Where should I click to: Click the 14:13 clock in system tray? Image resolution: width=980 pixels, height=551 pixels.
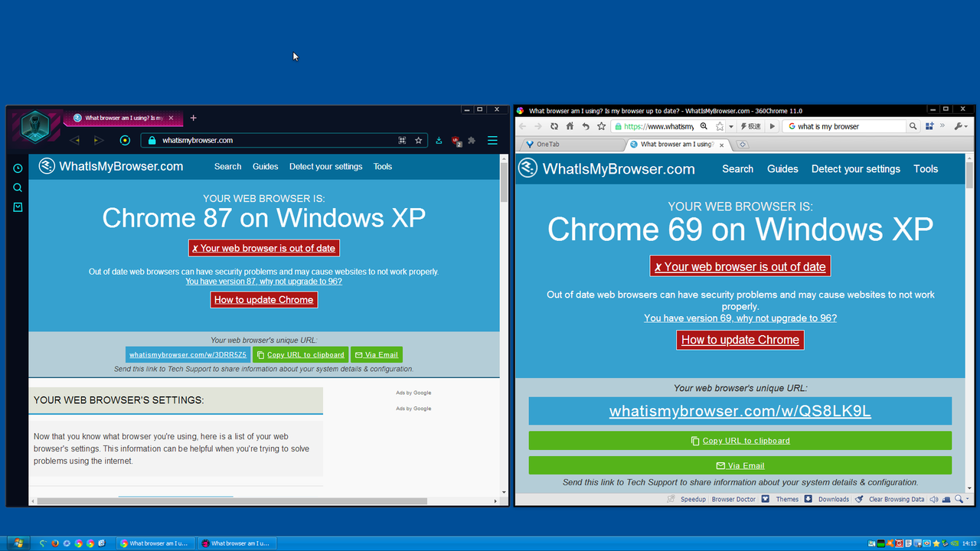coord(969,543)
